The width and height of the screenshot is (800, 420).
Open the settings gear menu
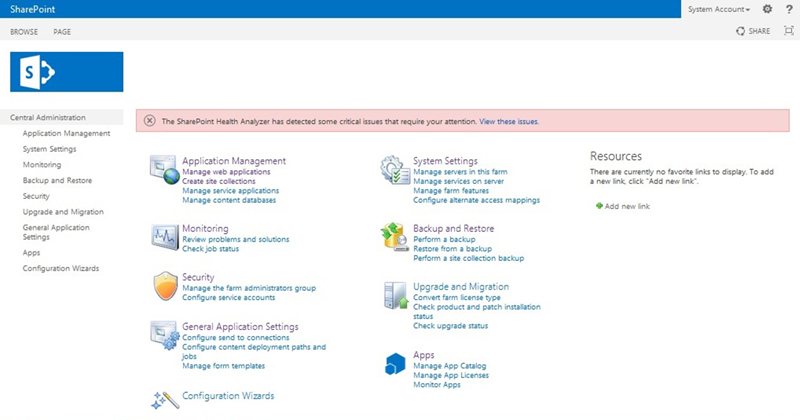pos(767,9)
